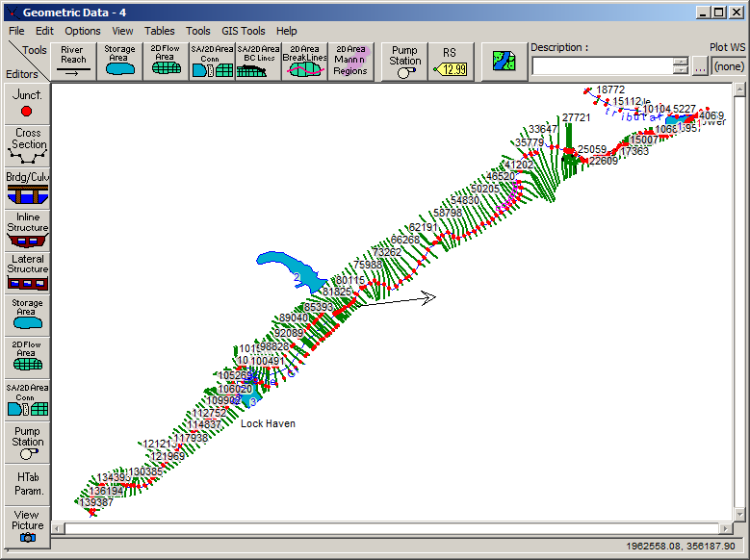Click cross section label 75988
Viewport: 750px width, 560px height.
[x=368, y=265]
